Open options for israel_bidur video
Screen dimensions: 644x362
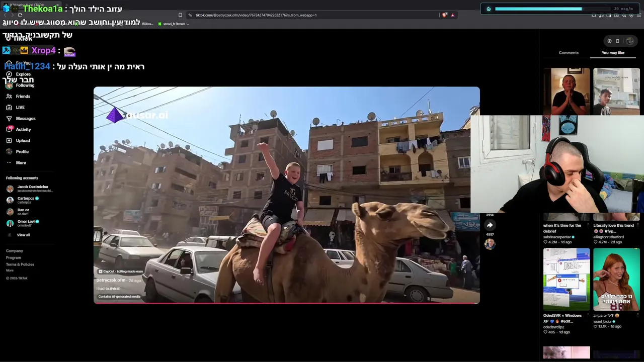tap(637, 316)
